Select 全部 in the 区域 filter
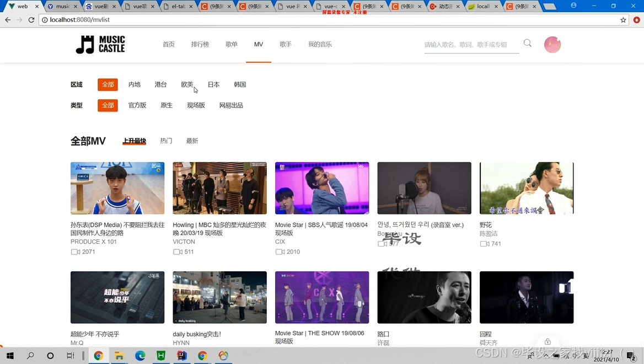644x364 pixels. (108, 84)
